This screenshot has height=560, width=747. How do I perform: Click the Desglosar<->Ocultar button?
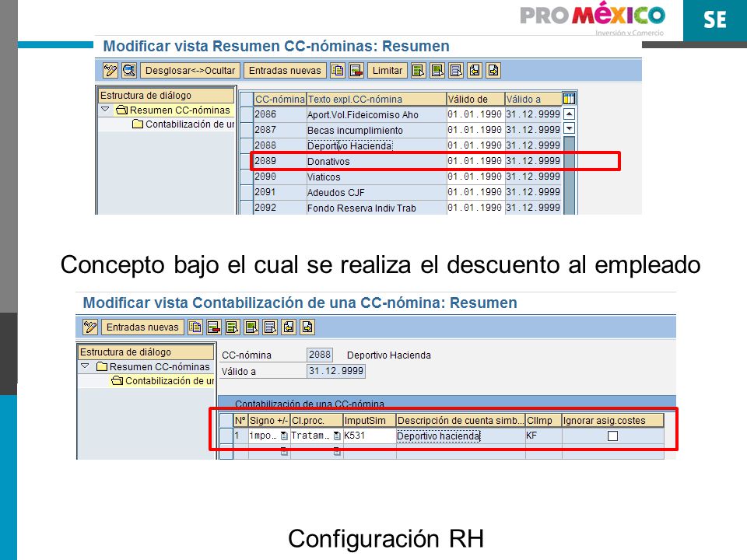coord(190,71)
